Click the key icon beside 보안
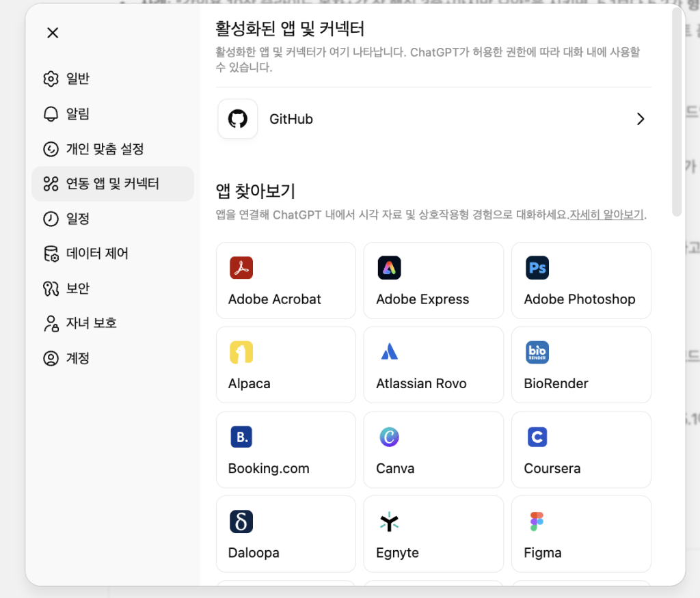Screen dimensions: 700x598 pos(51,288)
